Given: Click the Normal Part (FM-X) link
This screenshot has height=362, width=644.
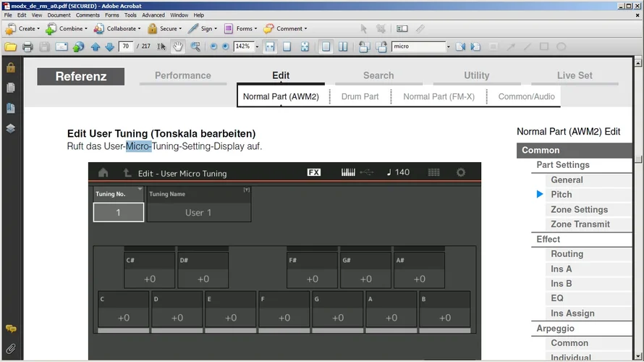Looking at the screenshot, I should 438,96.
